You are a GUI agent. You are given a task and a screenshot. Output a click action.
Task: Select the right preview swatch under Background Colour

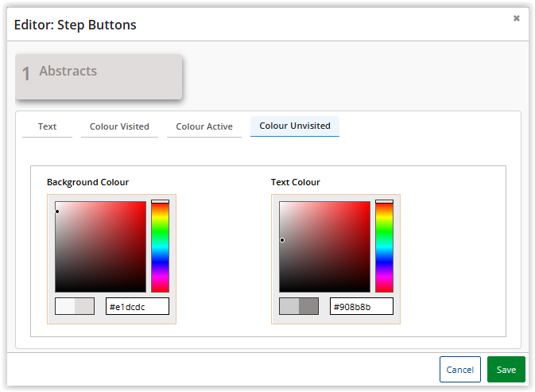(84, 306)
